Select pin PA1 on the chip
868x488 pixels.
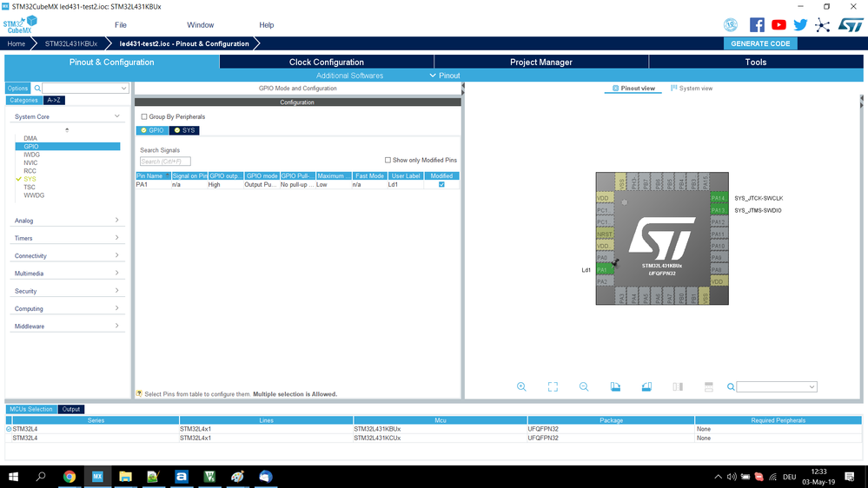(605, 270)
